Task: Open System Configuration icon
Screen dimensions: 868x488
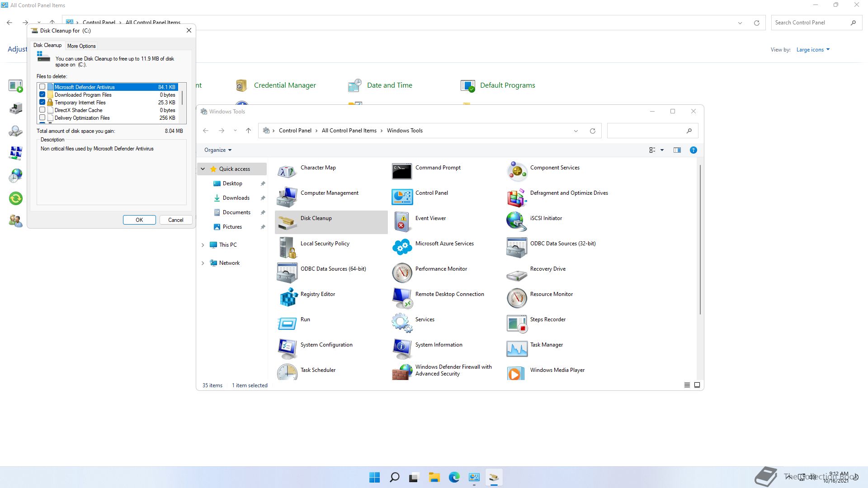Action: point(287,349)
